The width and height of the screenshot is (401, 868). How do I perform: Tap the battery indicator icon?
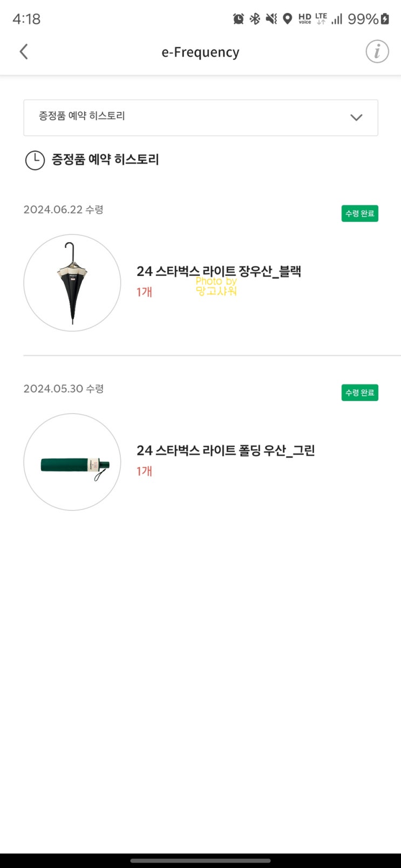pyautogui.click(x=385, y=19)
